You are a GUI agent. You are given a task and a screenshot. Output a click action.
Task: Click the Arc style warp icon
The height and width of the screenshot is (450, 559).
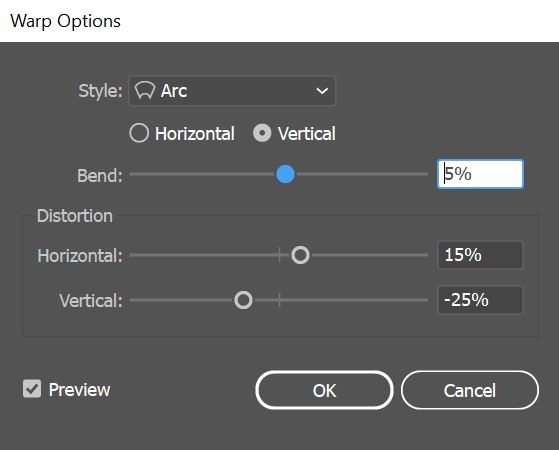point(145,91)
